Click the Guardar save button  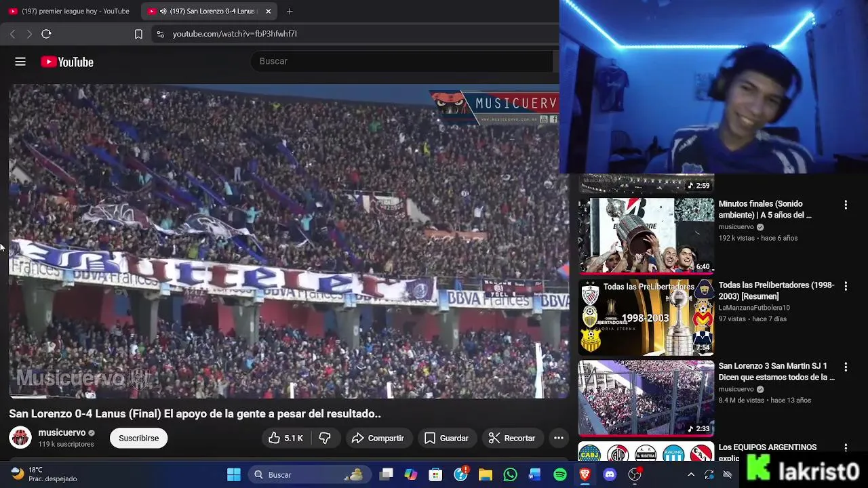point(446,439)
